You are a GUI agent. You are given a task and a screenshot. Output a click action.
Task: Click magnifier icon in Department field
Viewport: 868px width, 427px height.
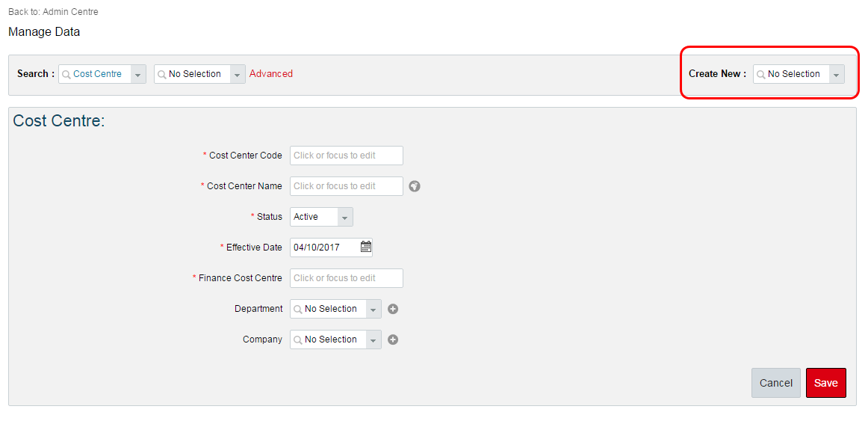[298, 309]
